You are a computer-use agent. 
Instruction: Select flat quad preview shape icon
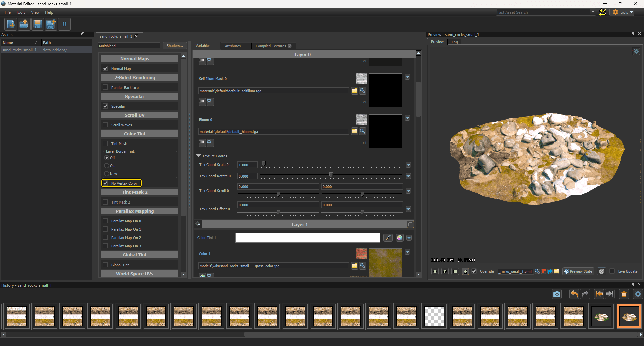tap(455, 271)
